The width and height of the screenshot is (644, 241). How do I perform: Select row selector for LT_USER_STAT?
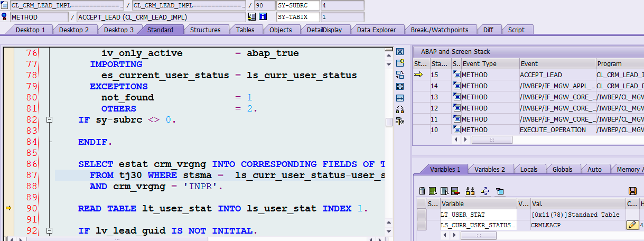[421, 215]
